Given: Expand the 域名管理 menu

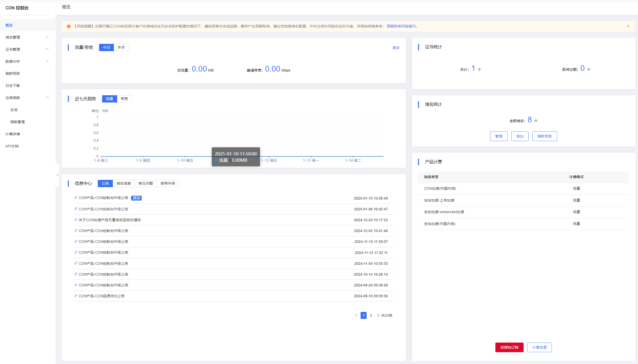Looking at the screenshot, I should tap(28, 37).
